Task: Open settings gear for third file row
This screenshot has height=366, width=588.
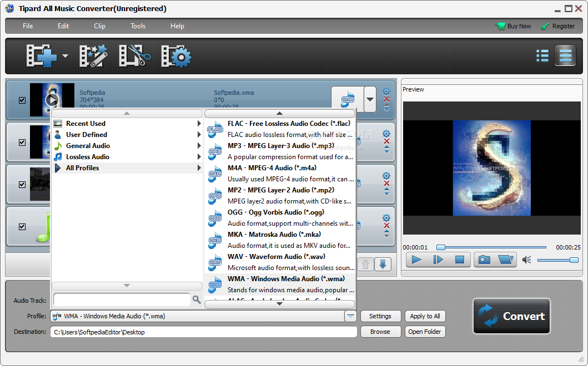Action: 386,176
